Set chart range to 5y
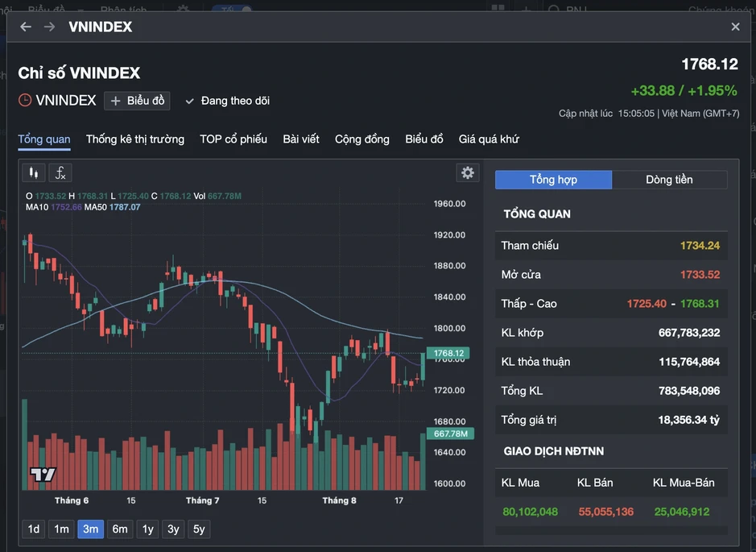Viewport: 756px width, 552px height. 199,529
